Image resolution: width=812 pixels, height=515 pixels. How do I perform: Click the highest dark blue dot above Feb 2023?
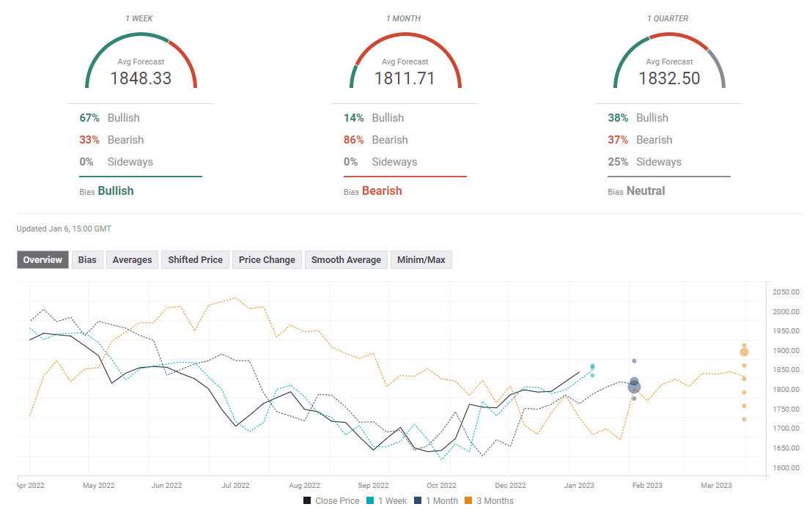pyautogui.click(x=635, y=361)
